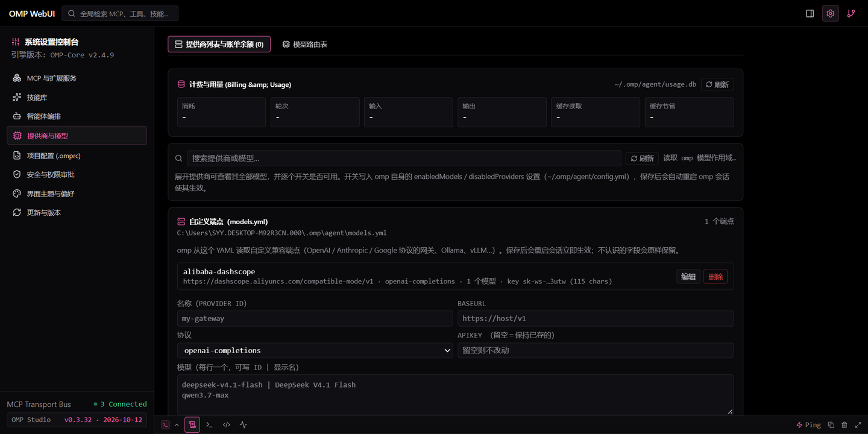The image size is (868, 434).
Task: Open the git branch icon in header
Action: pos(851,13)
